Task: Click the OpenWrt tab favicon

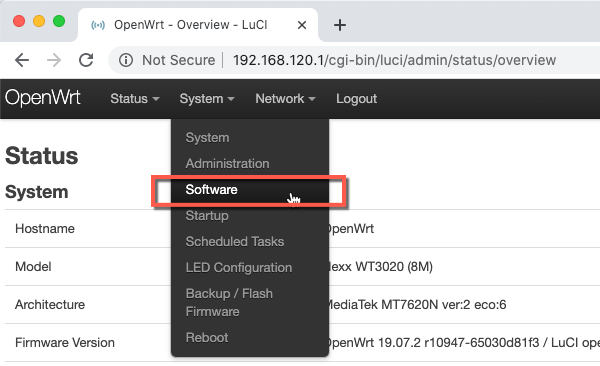Action: (x=98, y=26)
